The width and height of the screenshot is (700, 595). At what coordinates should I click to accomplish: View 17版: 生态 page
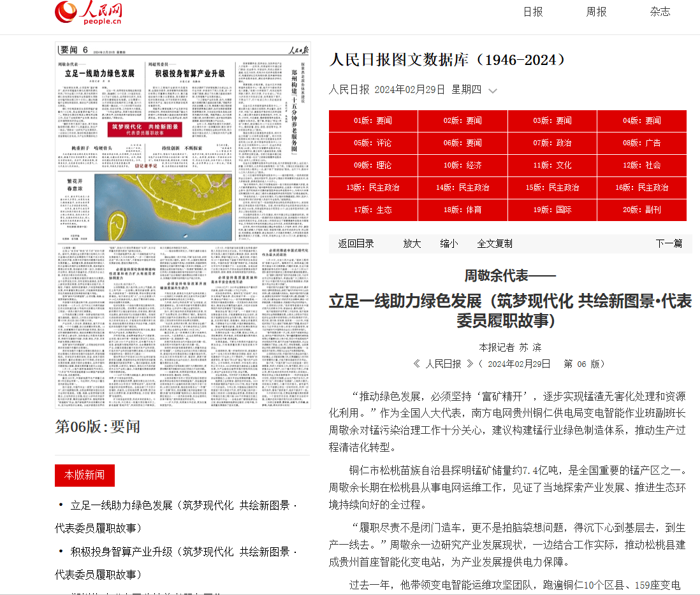pos(373,210)
